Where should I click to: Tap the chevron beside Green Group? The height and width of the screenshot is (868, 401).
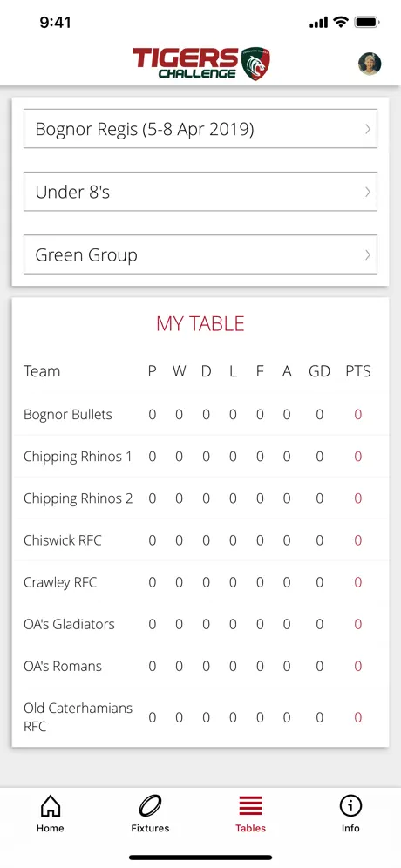(368, 254)
